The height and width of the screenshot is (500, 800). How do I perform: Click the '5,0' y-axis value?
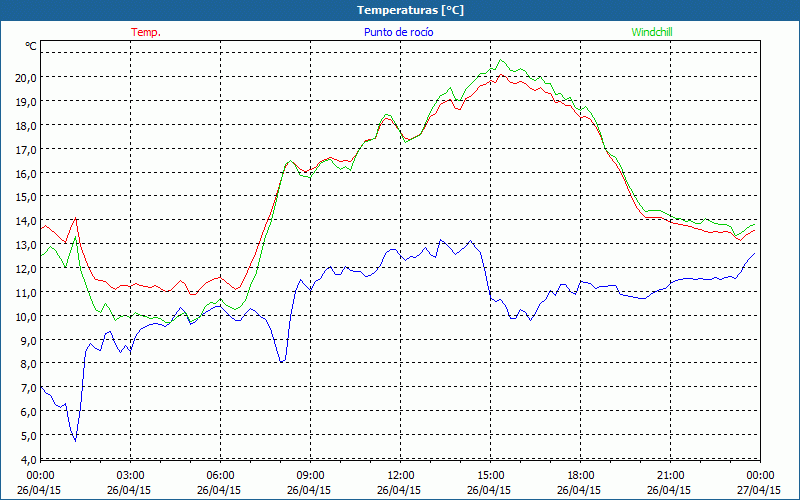(x=29, y=436)
